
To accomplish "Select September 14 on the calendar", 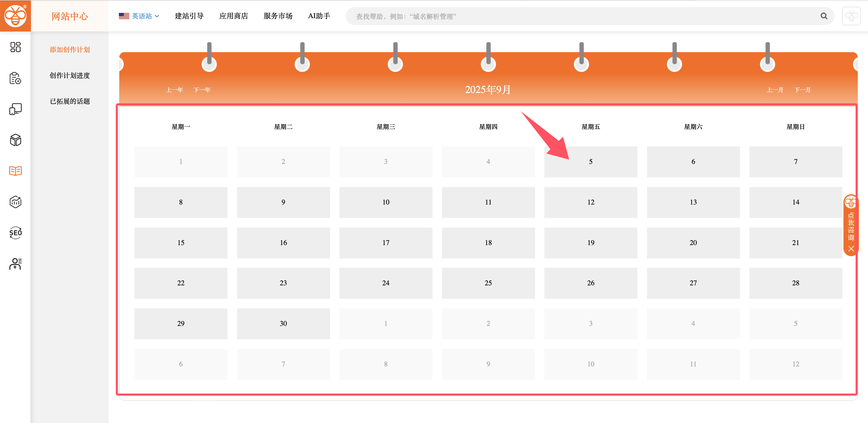I will point(796,202).
